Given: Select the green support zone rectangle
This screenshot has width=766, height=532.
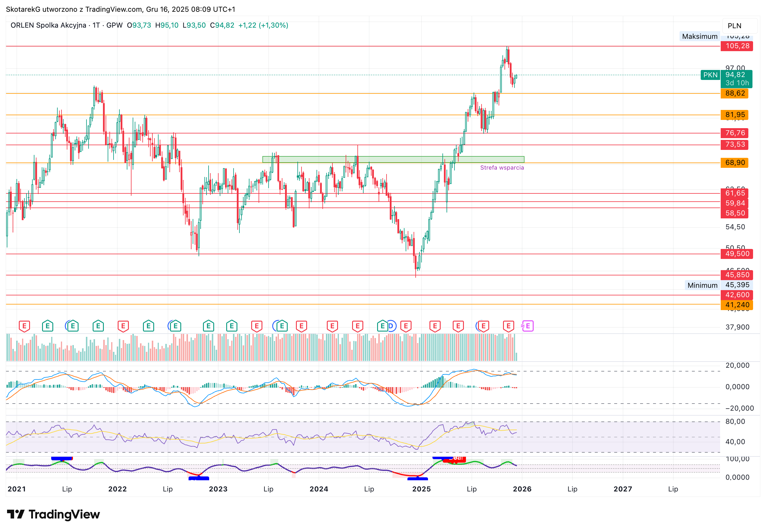Looking at the screenshot, I should click(x=393, y=160).
